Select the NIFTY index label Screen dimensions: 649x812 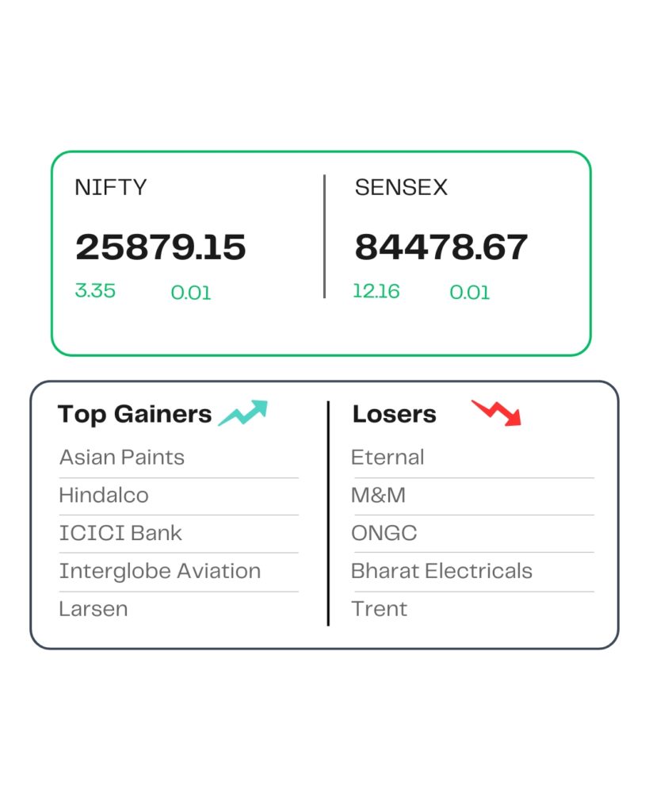[x=110, y=188]
